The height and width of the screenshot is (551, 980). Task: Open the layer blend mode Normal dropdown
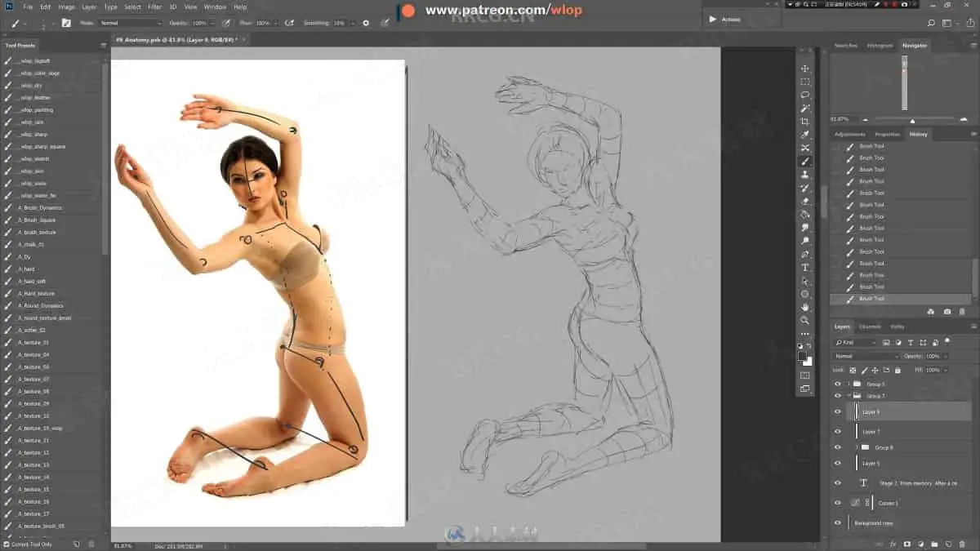pos(866,356)
